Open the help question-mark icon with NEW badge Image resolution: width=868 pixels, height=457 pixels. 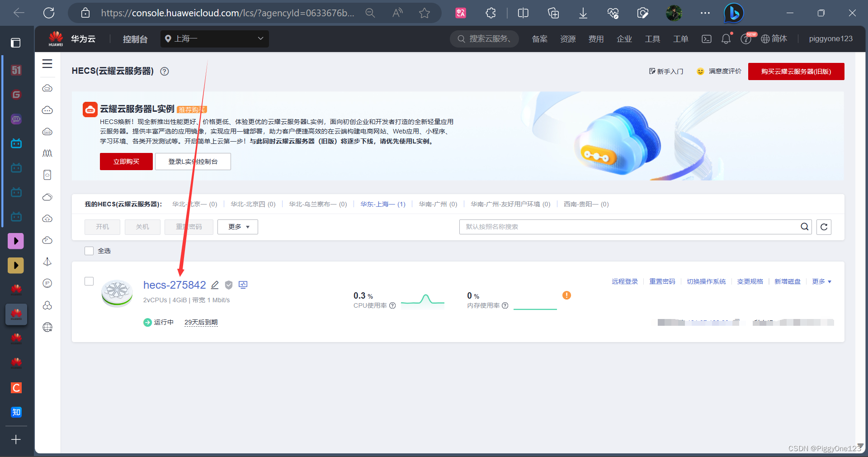[x=746, y=39]
